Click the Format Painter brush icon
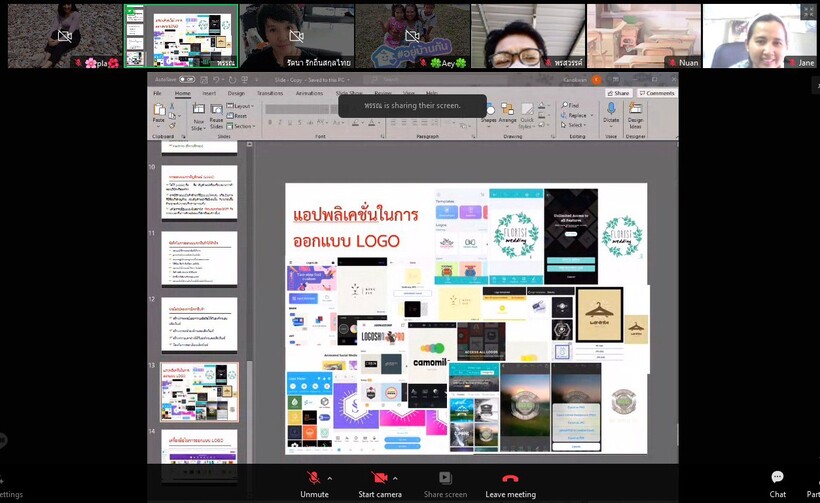This screenshot has width=820, height=503. tap(172, 125)
